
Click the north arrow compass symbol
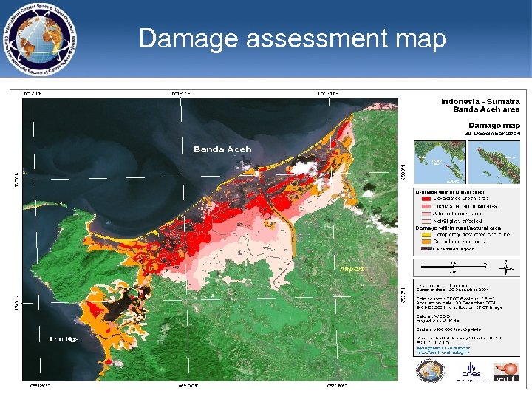pyautogui.click(x=505, y=267)
